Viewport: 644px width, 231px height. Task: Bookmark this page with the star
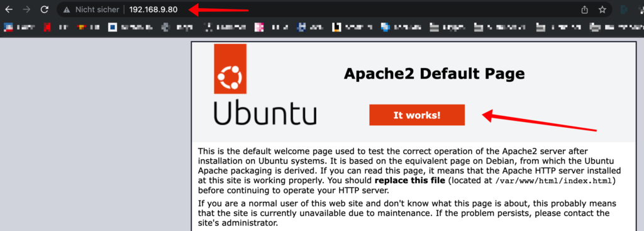(x=602, y=9)
